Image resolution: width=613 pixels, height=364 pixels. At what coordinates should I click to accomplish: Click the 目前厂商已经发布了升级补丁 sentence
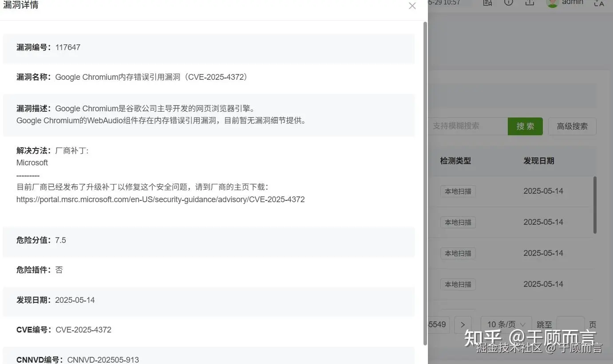pyautogui.click(x=142, y=187)
